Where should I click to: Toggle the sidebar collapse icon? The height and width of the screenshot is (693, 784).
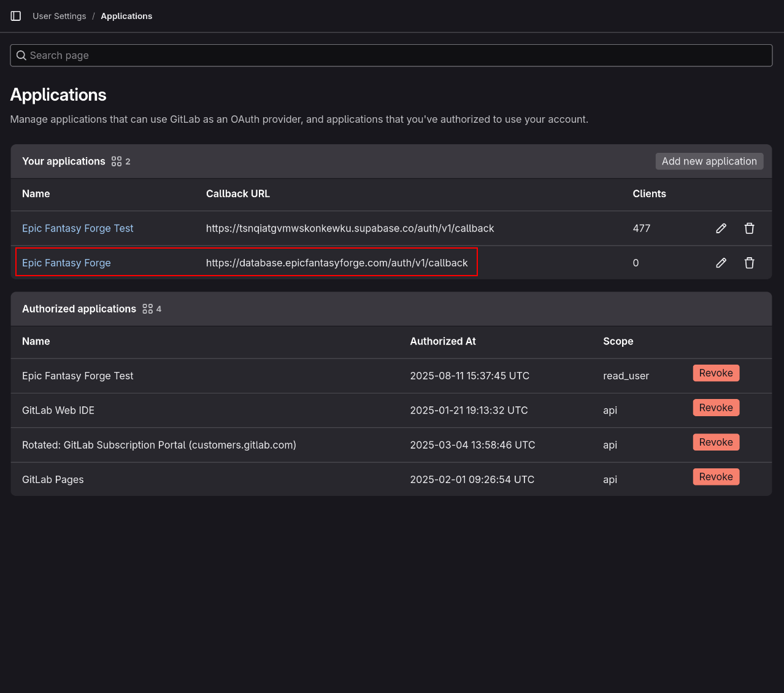click(x=15, y=16)
